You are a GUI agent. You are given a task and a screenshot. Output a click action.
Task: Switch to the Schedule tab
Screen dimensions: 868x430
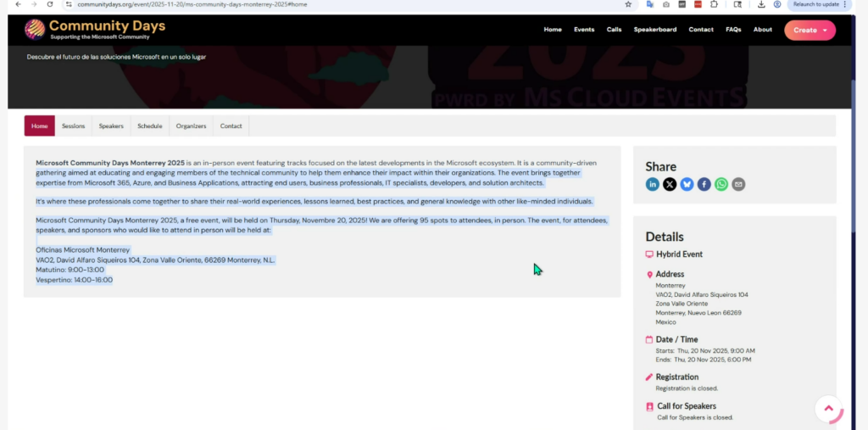pyautogui.click(x=149, y=126)
